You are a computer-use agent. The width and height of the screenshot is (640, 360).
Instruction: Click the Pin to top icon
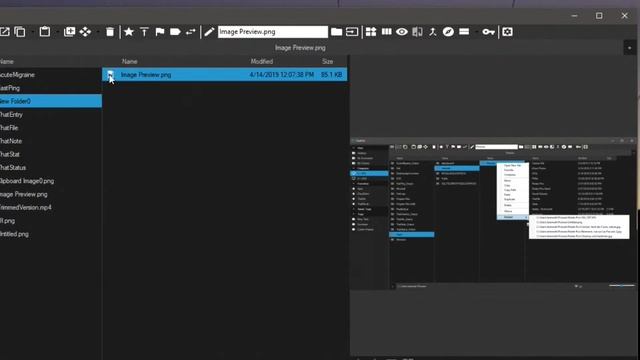[144, 32]
